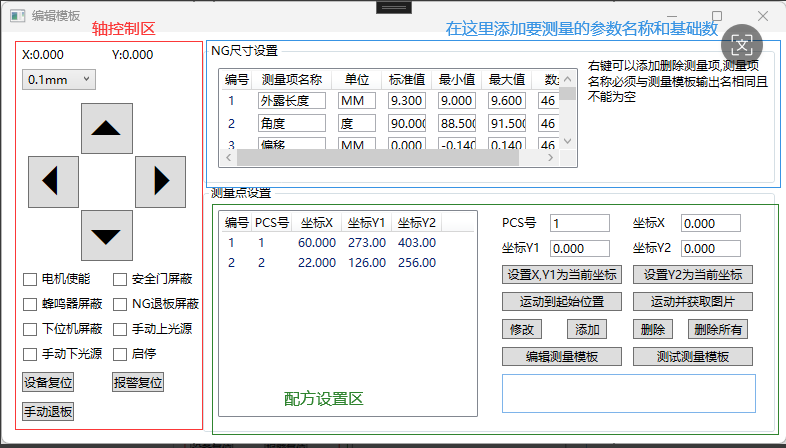Open the 0.1mm step size dropdown
786x448 pixels.
tap(59, 79)
